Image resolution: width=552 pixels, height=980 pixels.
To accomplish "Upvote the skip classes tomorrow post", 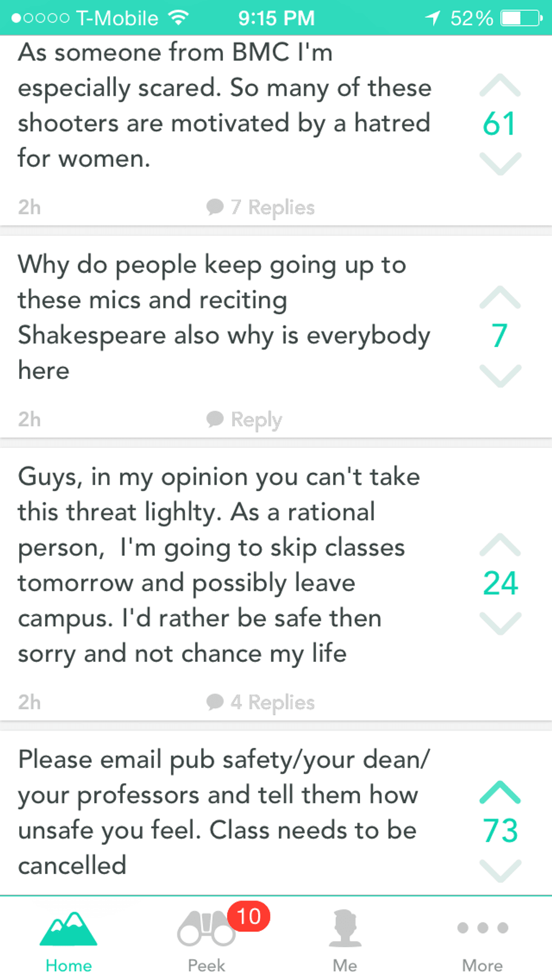I will click(x=500, y=545).
